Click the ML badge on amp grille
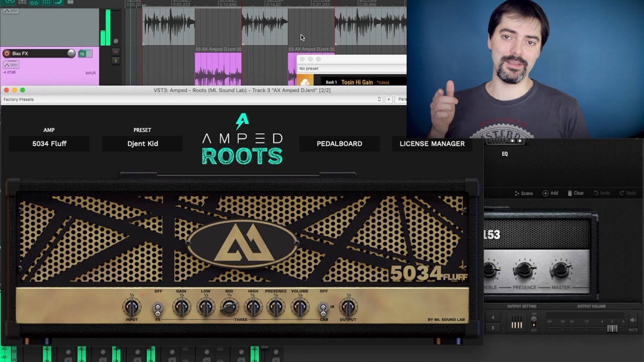 (242, 244)
